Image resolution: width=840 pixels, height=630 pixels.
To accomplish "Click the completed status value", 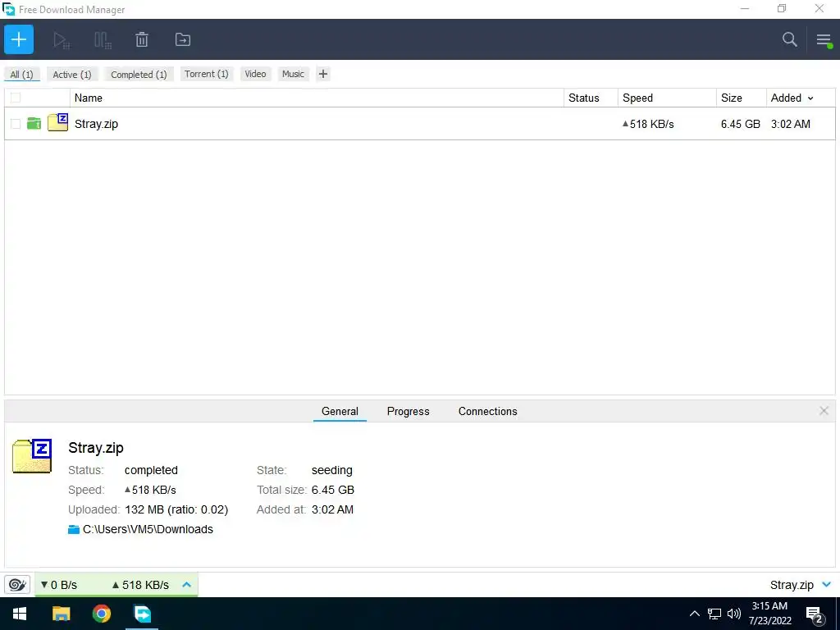I will 151,470.
